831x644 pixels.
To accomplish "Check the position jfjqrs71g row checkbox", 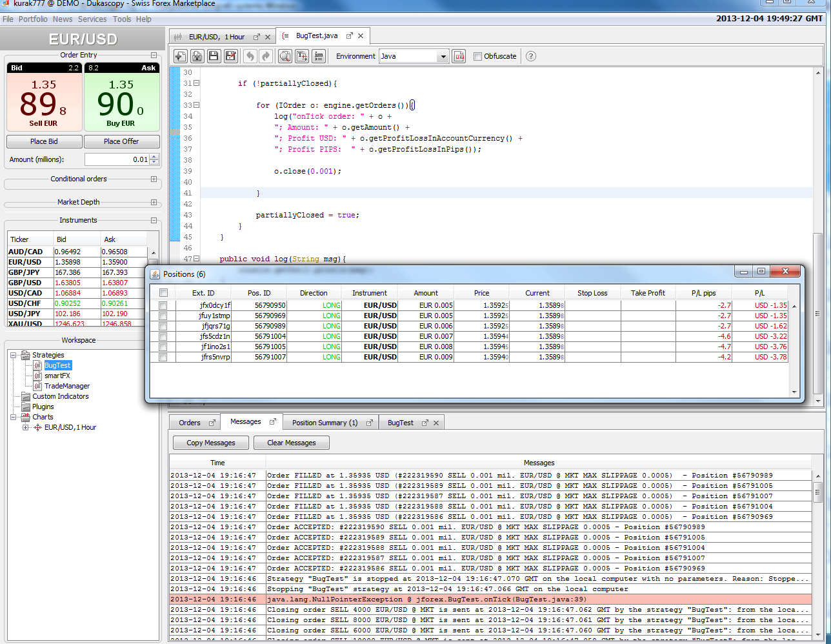I will 163,326.
